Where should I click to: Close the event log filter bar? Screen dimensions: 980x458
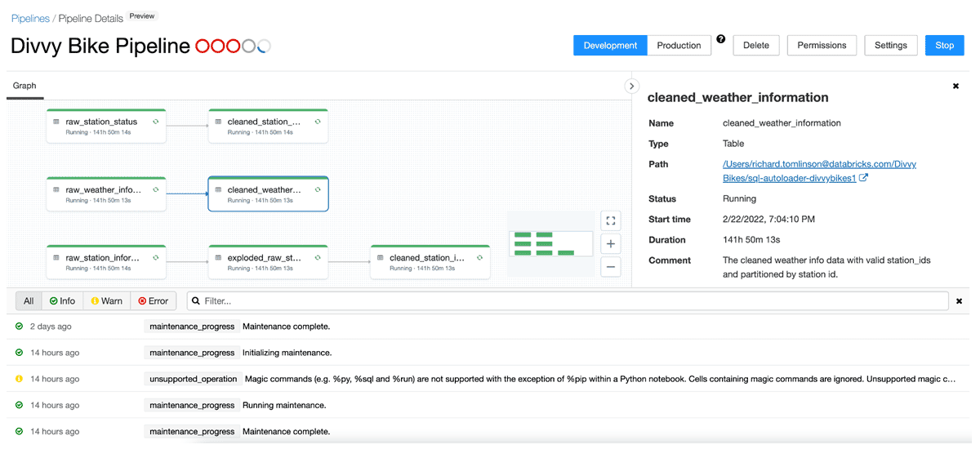pos(959,301)
